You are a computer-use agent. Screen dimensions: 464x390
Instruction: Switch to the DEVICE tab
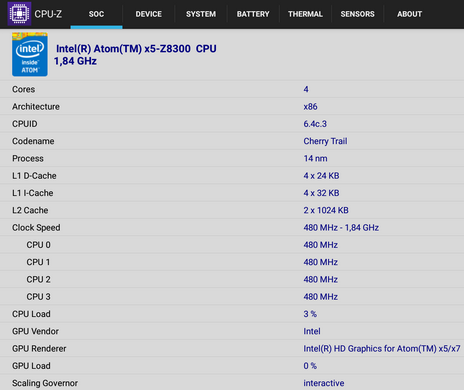coord(148,14)
